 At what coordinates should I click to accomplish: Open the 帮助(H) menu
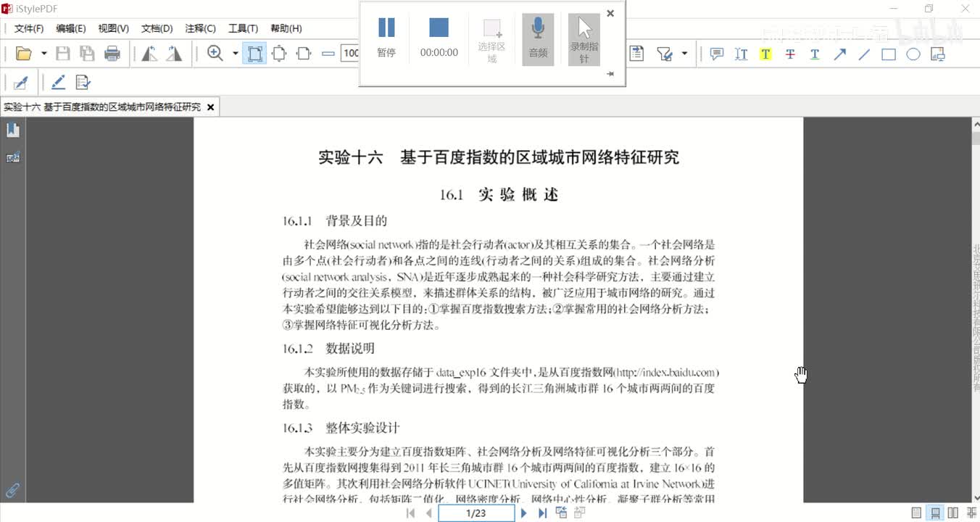tap(286, 28)
